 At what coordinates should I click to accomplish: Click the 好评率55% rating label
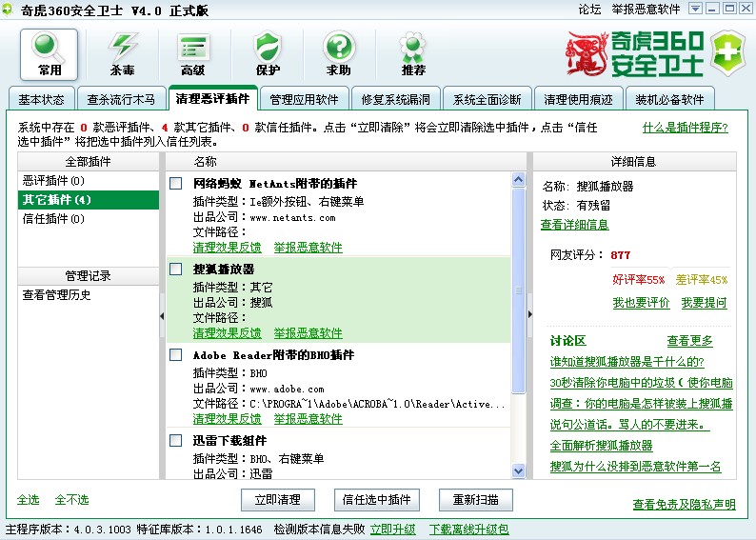[x=639, y=280]
